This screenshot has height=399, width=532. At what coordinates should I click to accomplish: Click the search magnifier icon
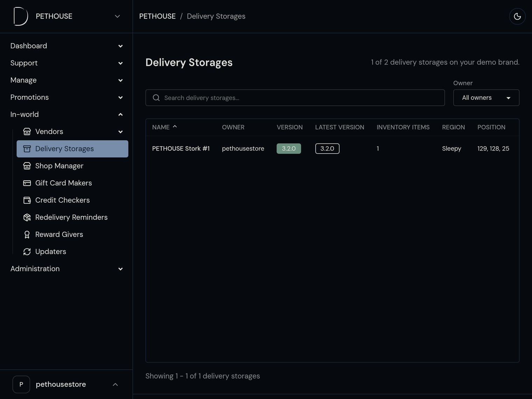tap(156, 98)
